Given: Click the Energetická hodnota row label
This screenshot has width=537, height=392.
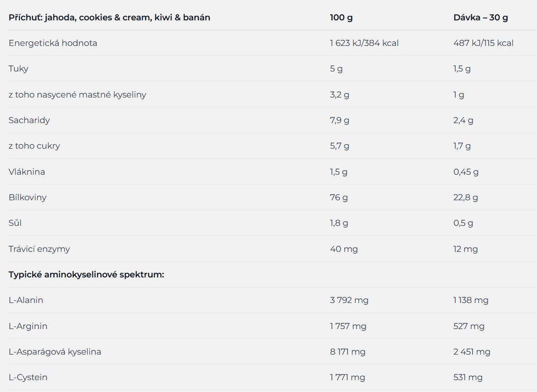Looking at the screenshot, I should 53,43.
